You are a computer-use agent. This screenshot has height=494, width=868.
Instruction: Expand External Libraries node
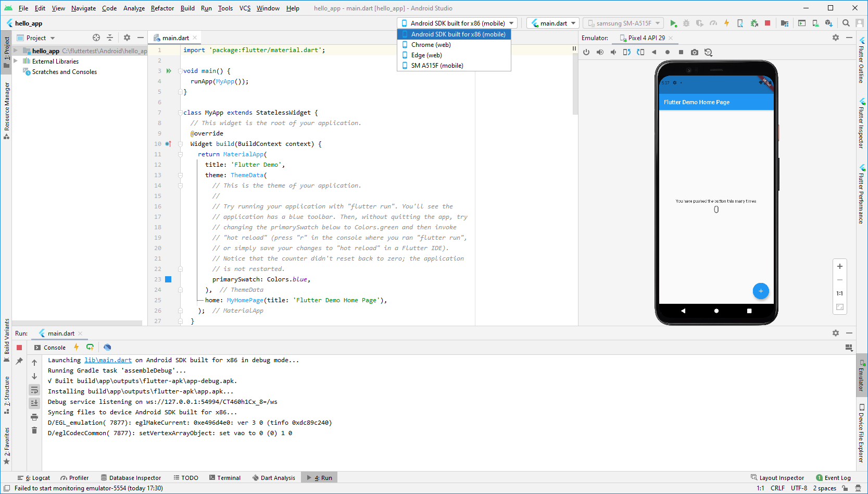pyautogui.click(x=16, y=61)
